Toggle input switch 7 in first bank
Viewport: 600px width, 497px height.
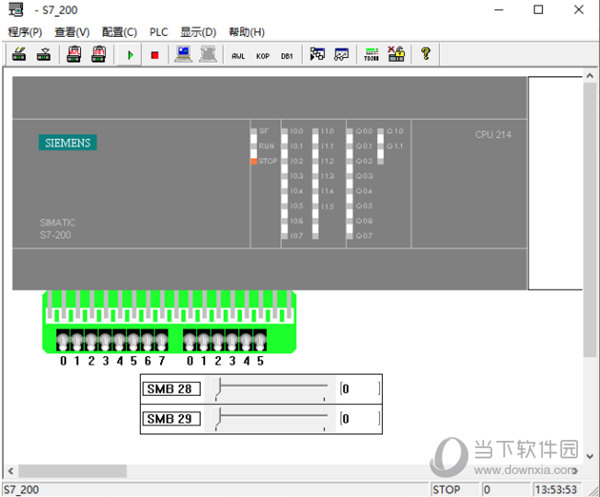point(161,340)
